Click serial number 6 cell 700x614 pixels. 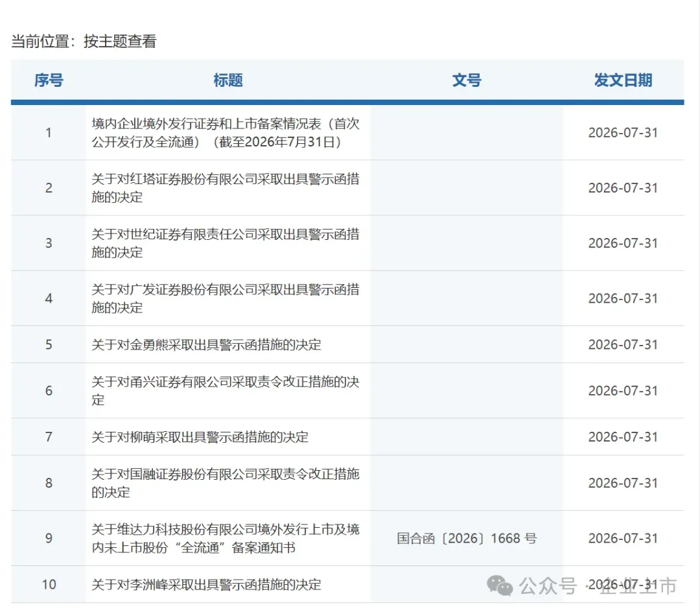pos(49,391)
